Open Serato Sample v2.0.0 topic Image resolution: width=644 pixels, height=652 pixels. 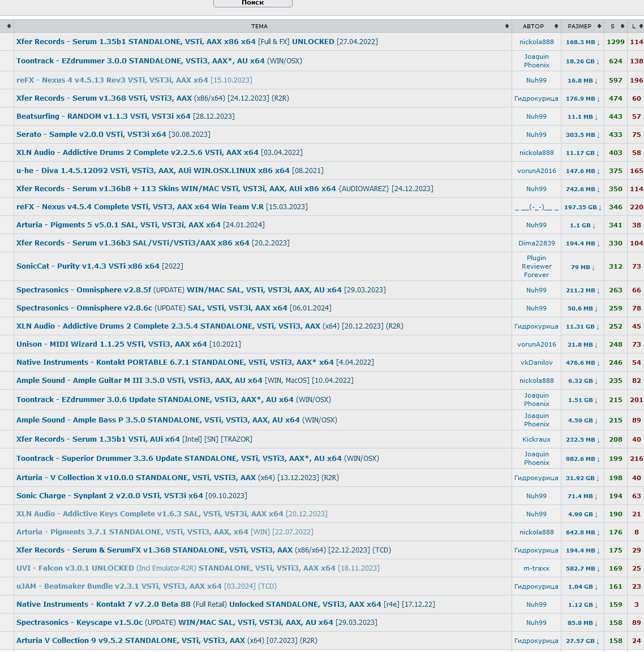click(x=113, y=135)
